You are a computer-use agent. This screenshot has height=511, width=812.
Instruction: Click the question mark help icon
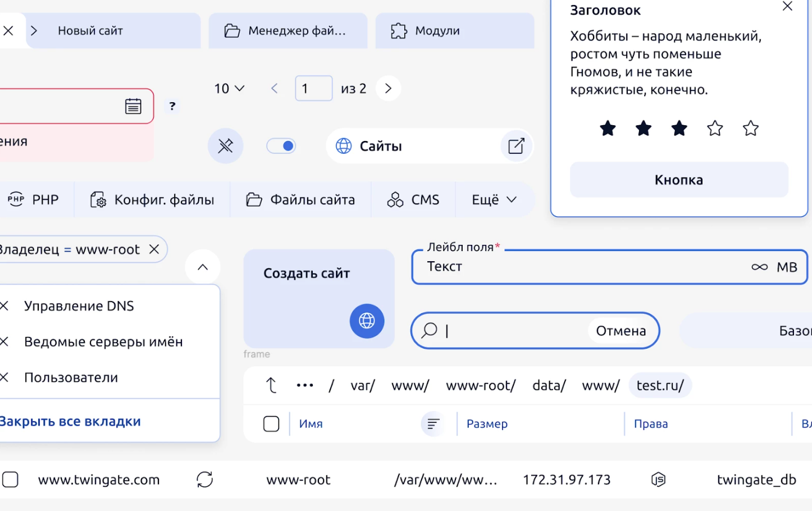tap(172, 106)
